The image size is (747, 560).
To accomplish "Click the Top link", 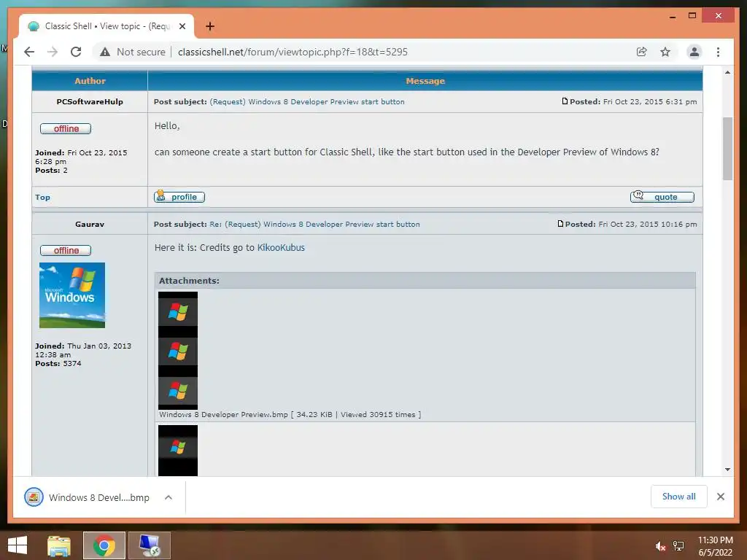I will (42, 197).
